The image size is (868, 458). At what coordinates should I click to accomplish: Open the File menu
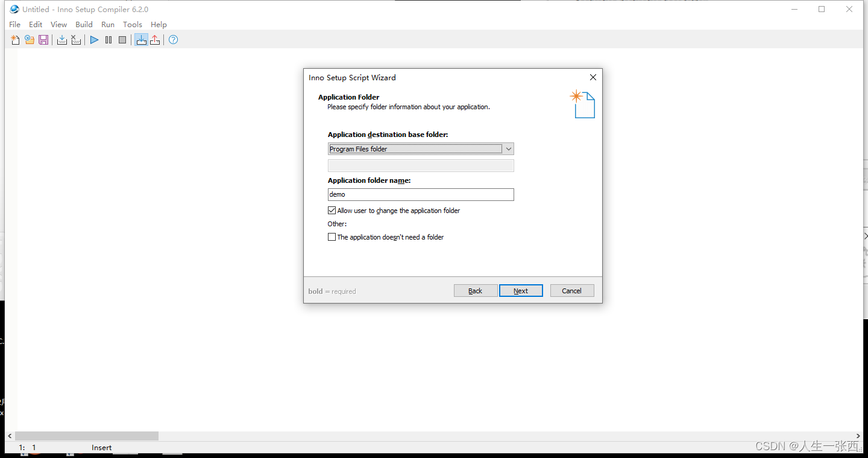click(x=15, y=24)
